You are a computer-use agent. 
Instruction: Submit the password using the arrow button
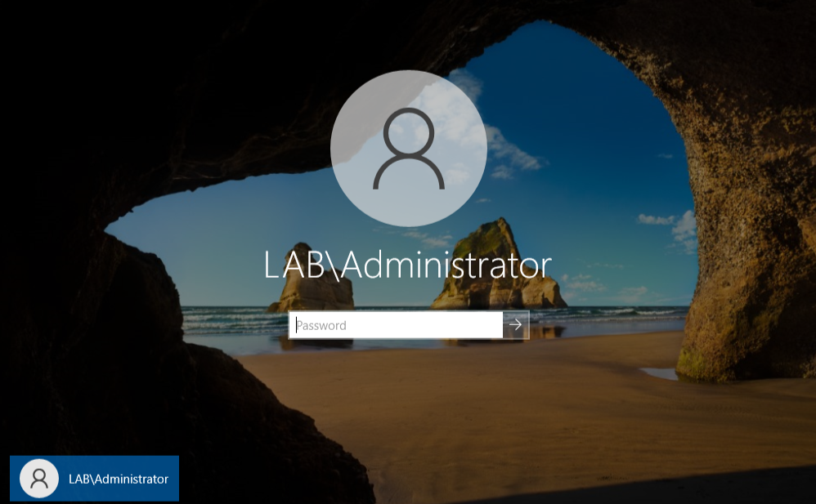(516, 325)
